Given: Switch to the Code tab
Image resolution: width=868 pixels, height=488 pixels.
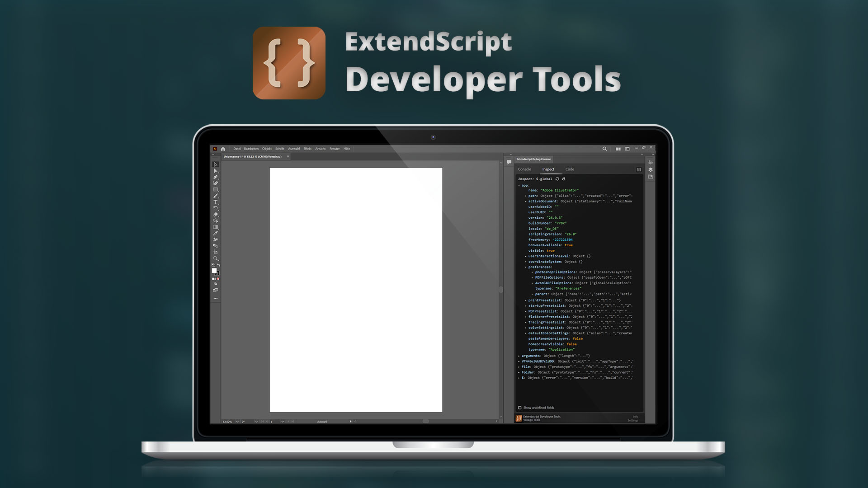Looking at the screenshot, I should click(x=570, y=169).
